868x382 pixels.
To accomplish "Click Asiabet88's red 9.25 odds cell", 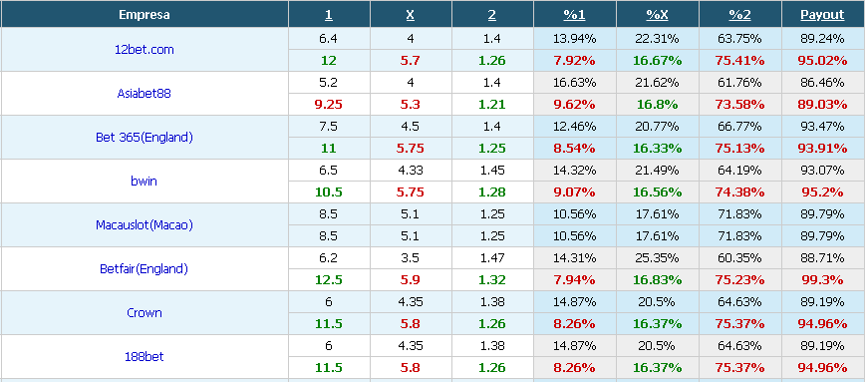I will coord(328,105).
